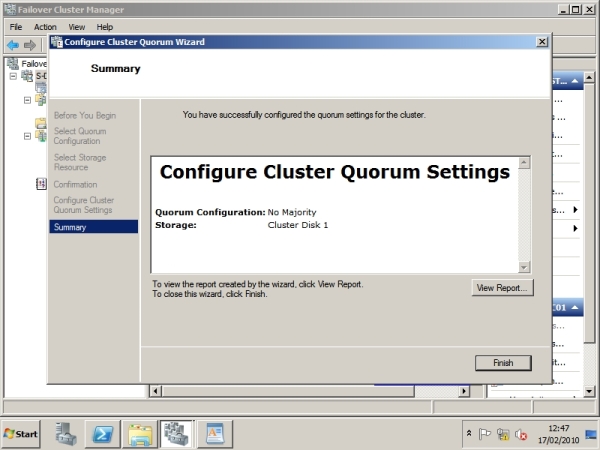Click the network tray icon
Image resolution: width=600 pixels, height=450 pixels.
[x=502, y=434]
